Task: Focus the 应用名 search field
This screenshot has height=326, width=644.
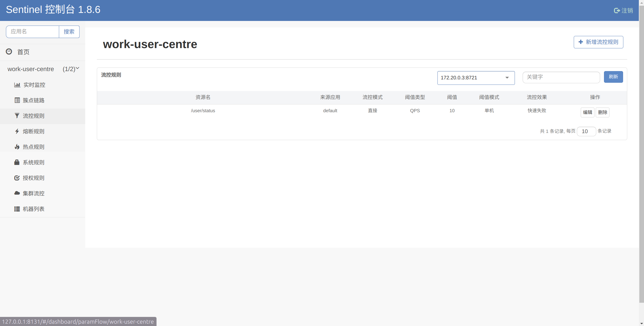Action: (x=33, y=32)
